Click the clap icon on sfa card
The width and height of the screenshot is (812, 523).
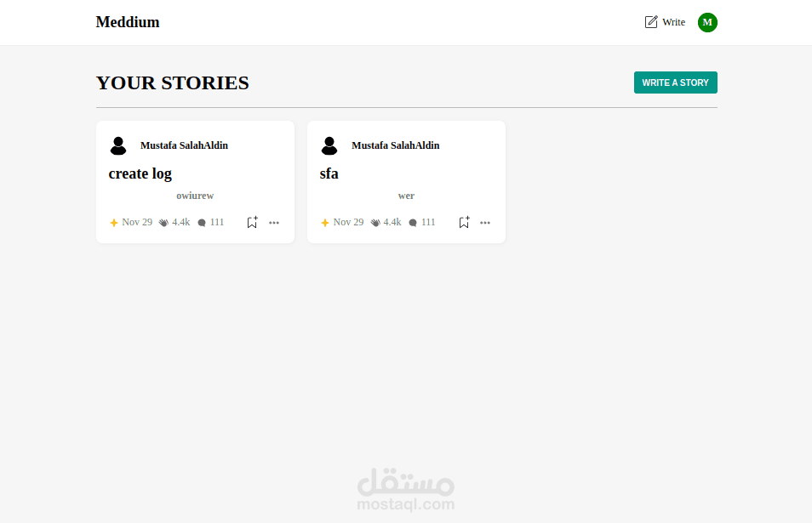pyautogui.click(x=375, y=223)
